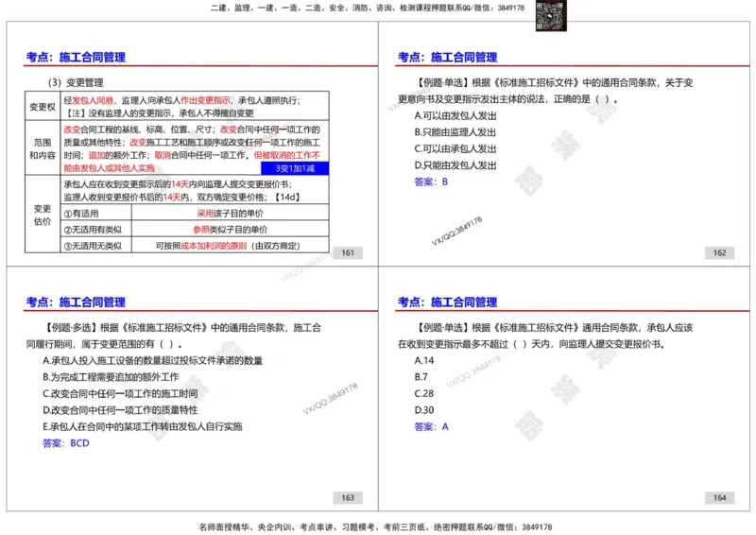Click the footer line starting with 名师面授精华
Image resolution: width=756 pixels, height=535 pixels.
(x=375, y=526)
